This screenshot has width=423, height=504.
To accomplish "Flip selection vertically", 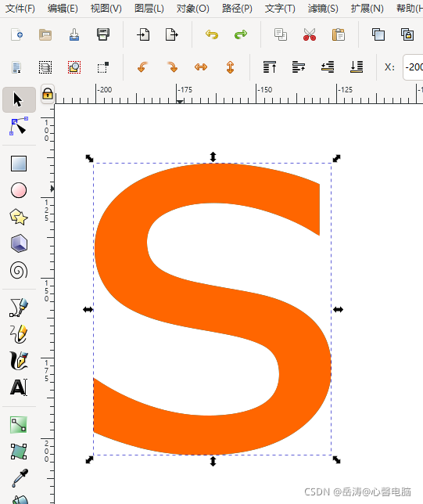I will coord(230,67).
